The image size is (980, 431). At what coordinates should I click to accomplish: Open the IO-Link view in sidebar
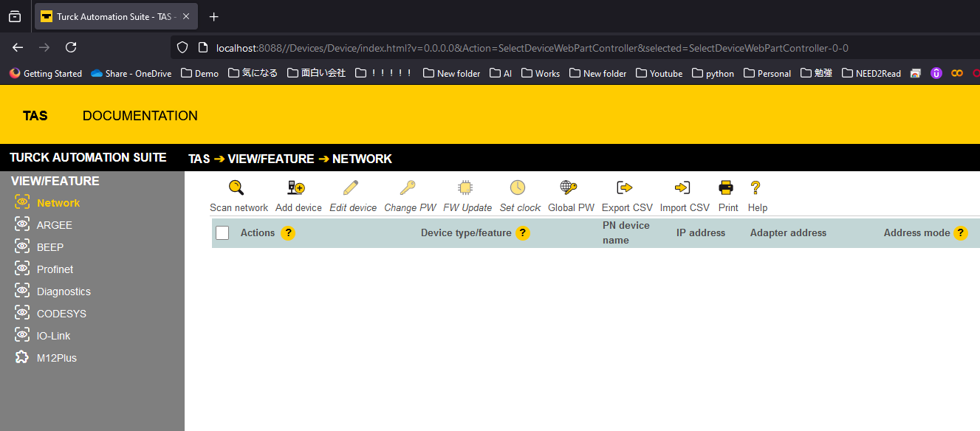tap(54, 336)
